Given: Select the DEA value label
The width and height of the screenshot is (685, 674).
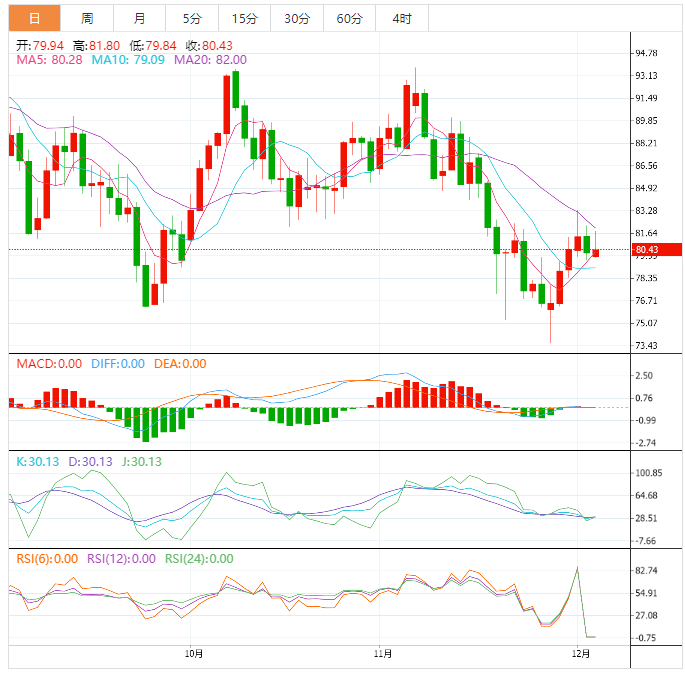Looking at the screenshot, I should point(180,364).
